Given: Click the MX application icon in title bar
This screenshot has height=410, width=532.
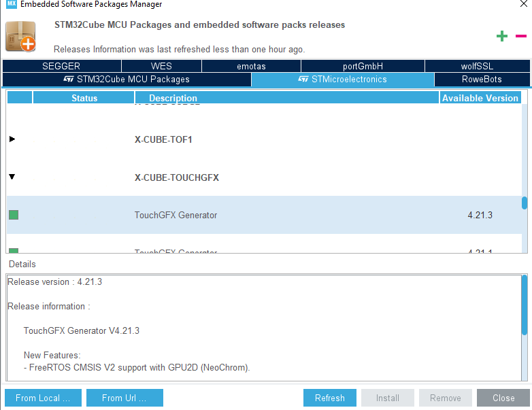Looking at the screenshot, I should click(x=11, y=4).
